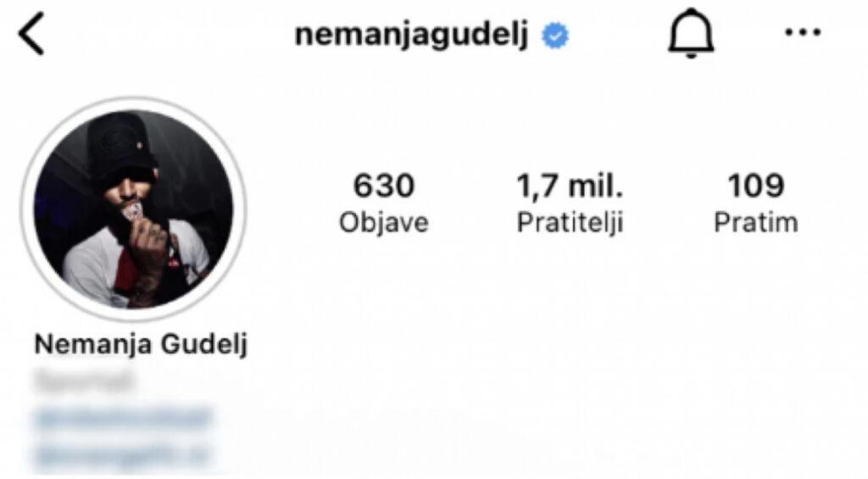Open the 630 posts count

click(384, 186)
